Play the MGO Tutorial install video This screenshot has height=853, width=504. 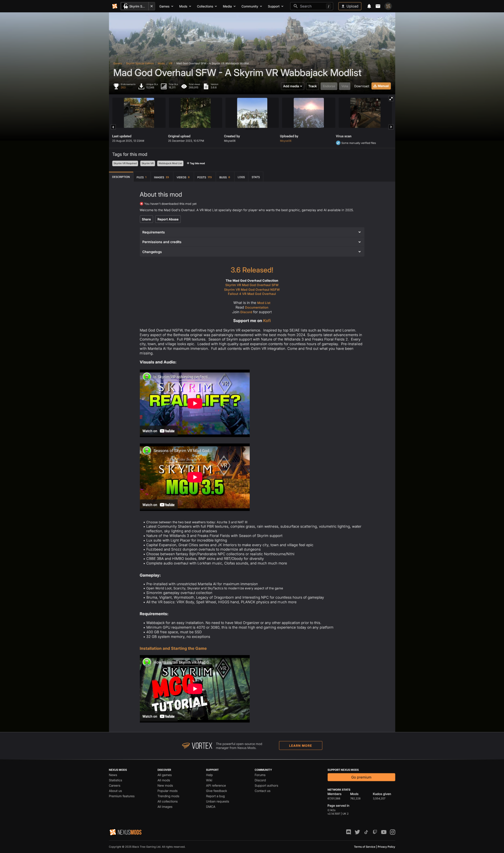(x=195, y=688)
